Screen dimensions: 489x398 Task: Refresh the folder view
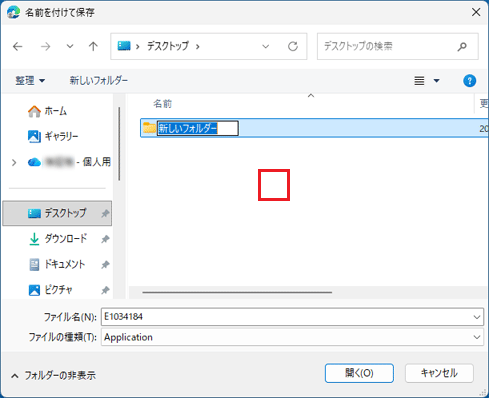tap(293, 46)
